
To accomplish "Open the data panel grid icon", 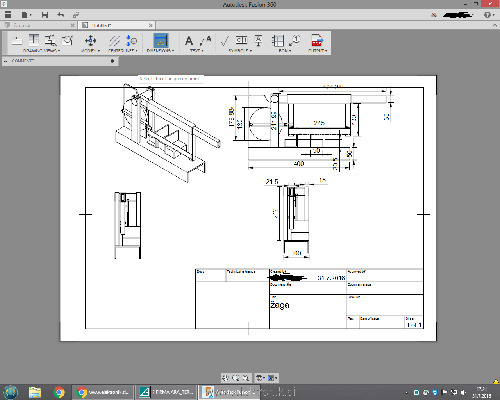I will pyautogui.click(x=8, y=15).
